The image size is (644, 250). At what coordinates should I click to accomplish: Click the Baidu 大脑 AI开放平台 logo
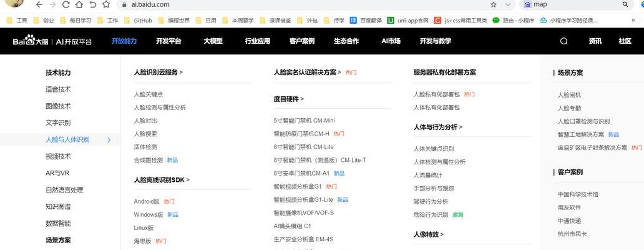tap(52, 41)
